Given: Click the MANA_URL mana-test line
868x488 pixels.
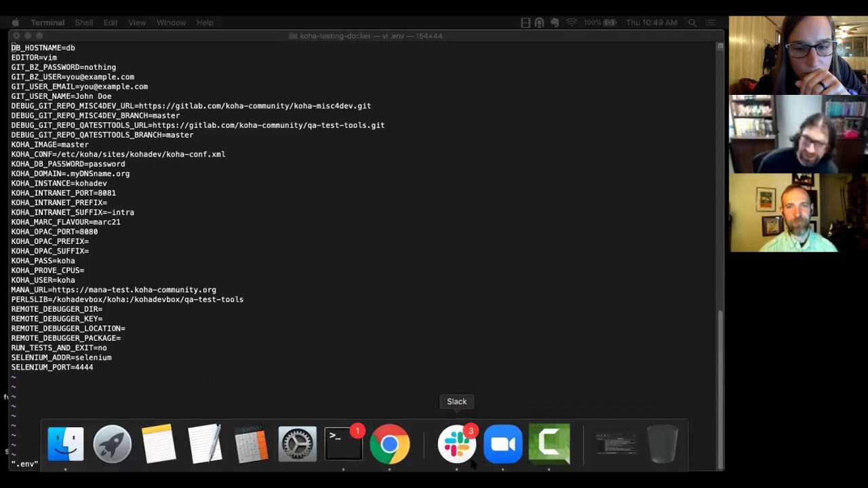Looking at the screenshot, I should (x=113, y=289).
